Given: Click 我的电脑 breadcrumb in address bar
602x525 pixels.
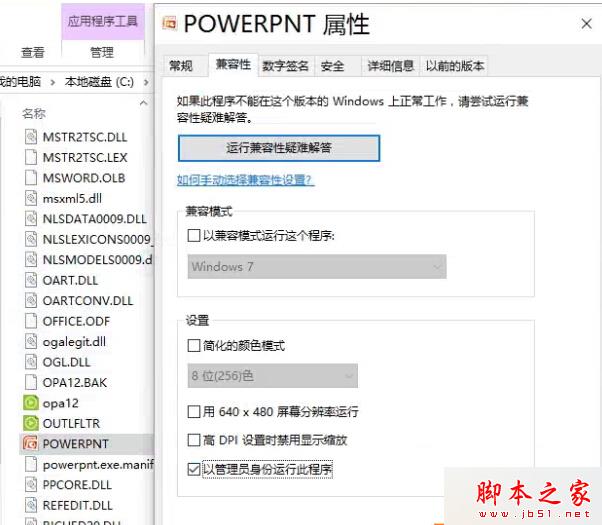Looking at the screenshot, I should coord(21,82).
